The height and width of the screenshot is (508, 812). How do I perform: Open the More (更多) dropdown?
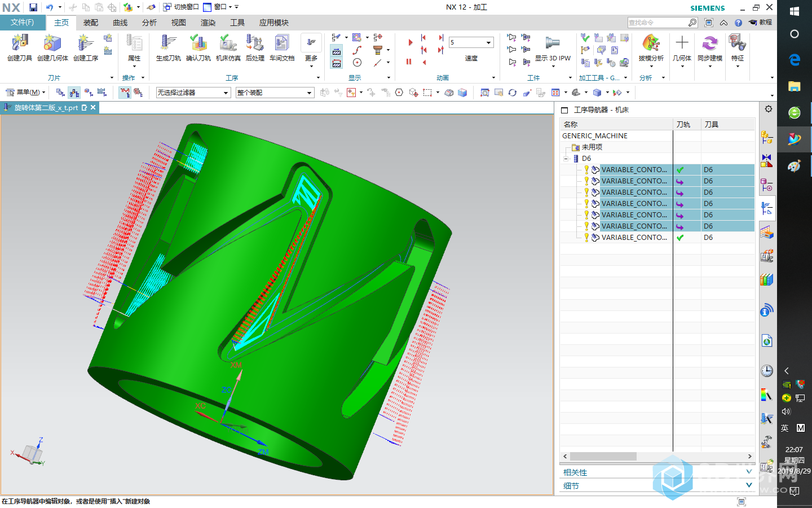311,51
